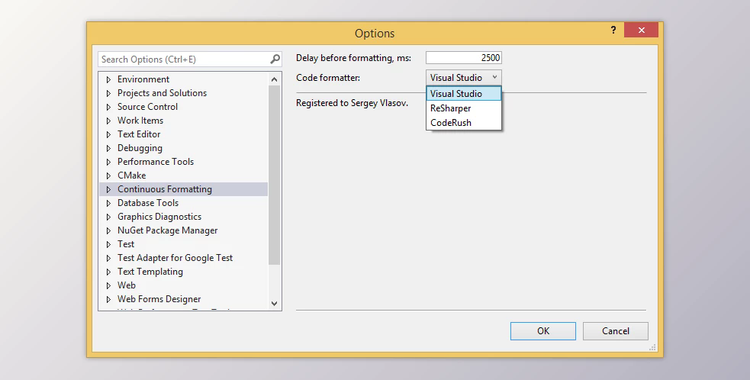
Task: Select Projects and Solutions category
Action: [162, 93]
